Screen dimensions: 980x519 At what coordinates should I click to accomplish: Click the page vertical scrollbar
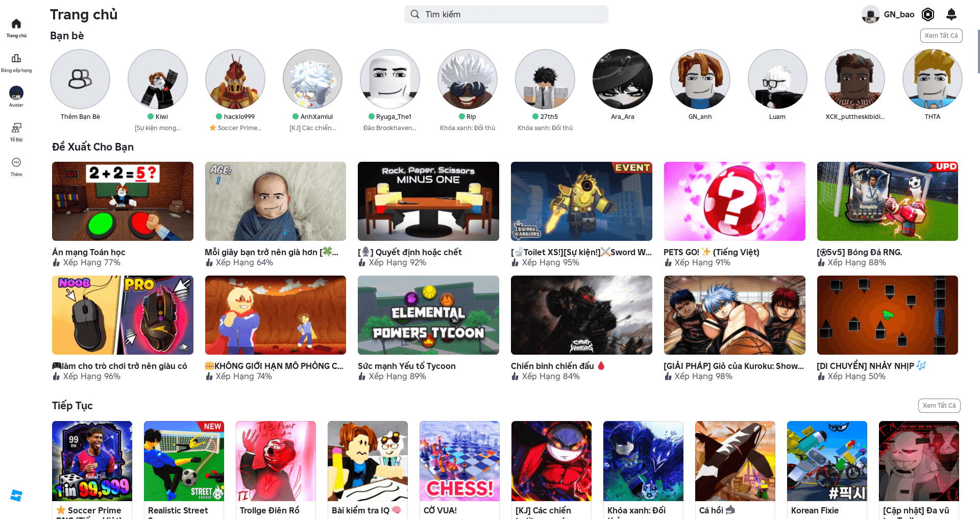(978, 51)
